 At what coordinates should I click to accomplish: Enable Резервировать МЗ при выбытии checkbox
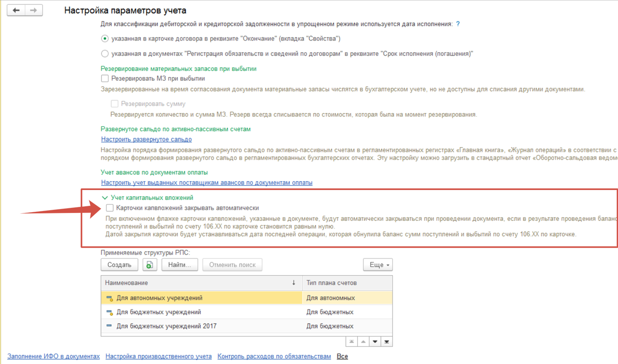pos(105,79)
